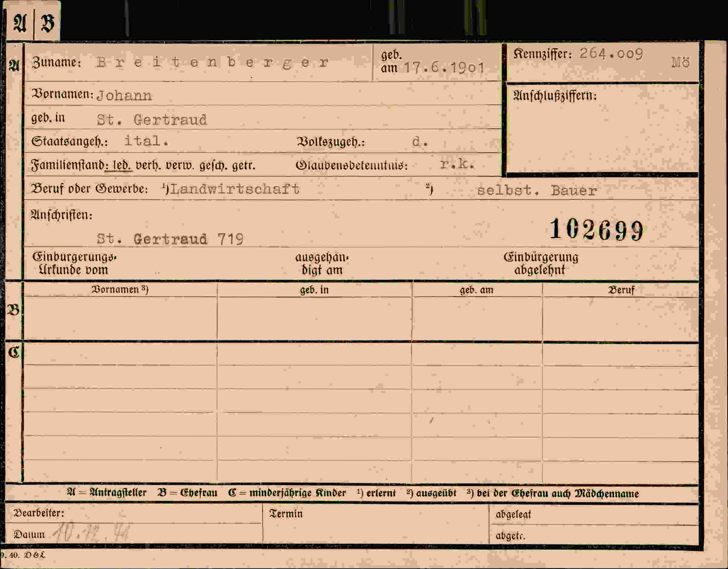Click 'Einbürgerungs-Urkunde vom' label
The width and height of the screenshot is (728, 569).
click(x=74, y=263)
